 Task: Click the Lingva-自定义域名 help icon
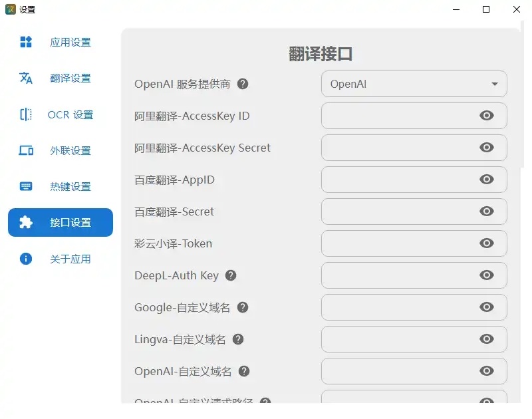tap(238, 339)
